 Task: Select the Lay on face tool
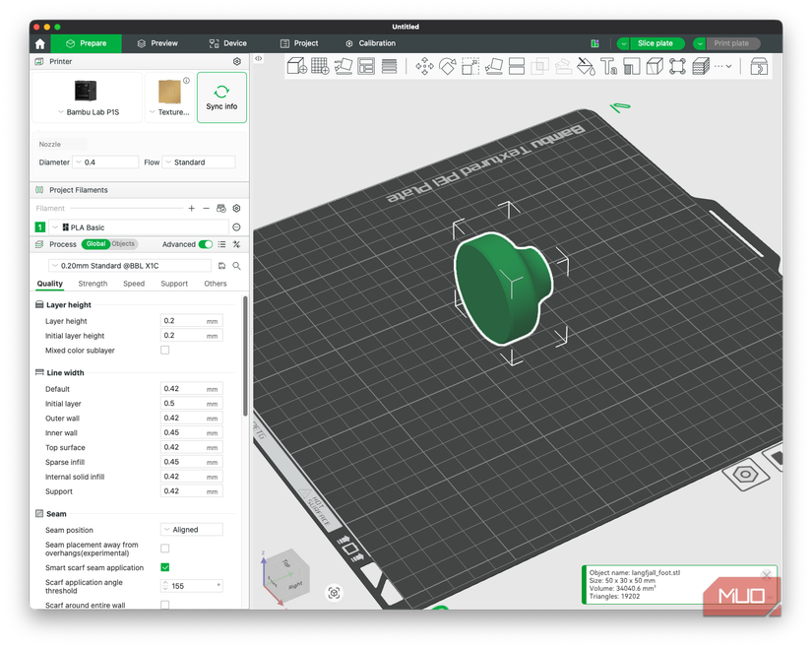point(493,66)
